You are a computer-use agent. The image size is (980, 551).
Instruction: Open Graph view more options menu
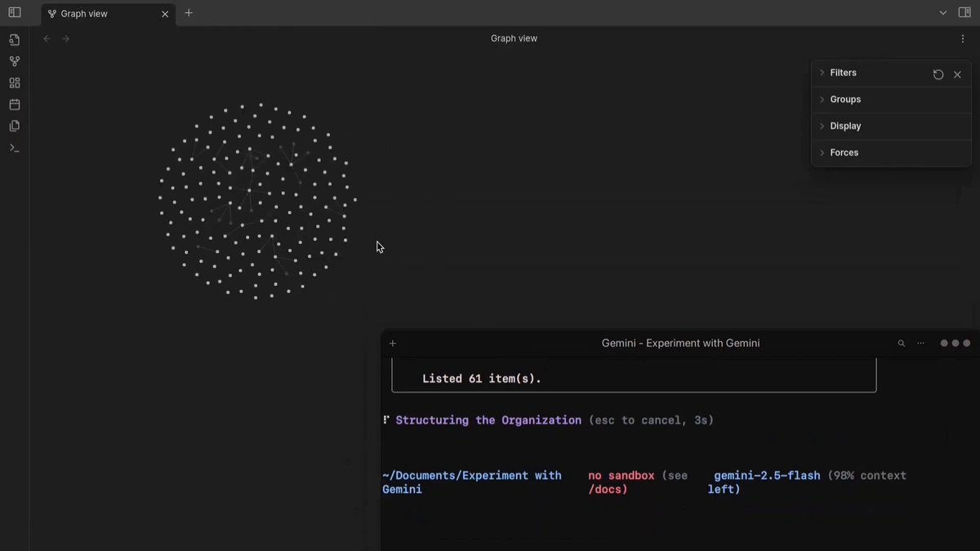[963, 38]
